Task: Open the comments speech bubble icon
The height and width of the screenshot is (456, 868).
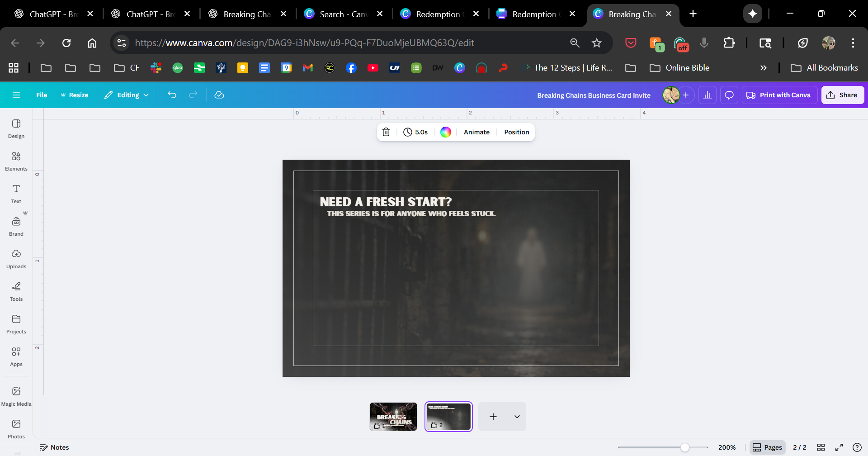Action: 729,95
